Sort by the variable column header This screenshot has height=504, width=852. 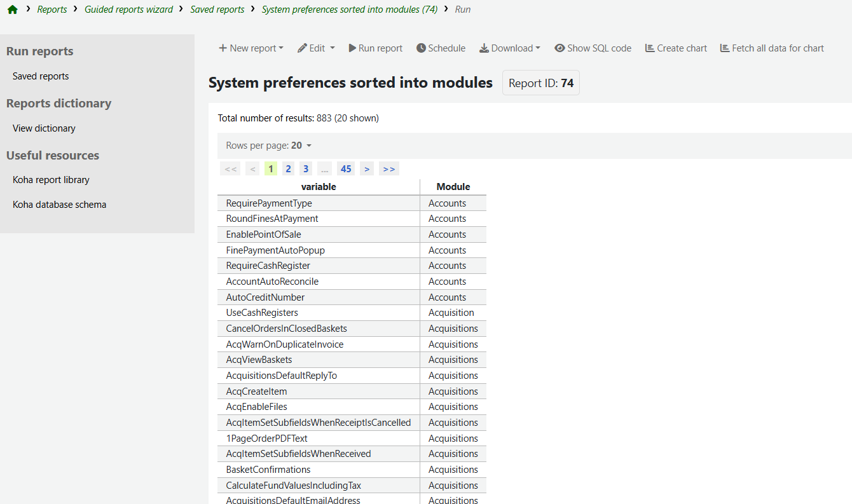point(319,187)
